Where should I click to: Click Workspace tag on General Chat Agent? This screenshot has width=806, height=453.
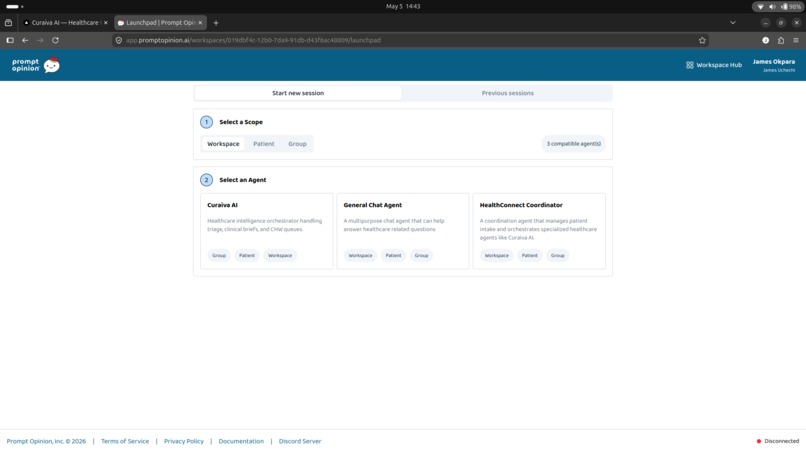pos(360,256)
